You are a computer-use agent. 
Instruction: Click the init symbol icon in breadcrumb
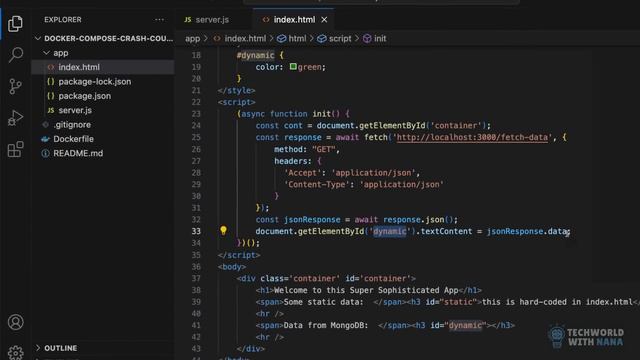(367, 38)
